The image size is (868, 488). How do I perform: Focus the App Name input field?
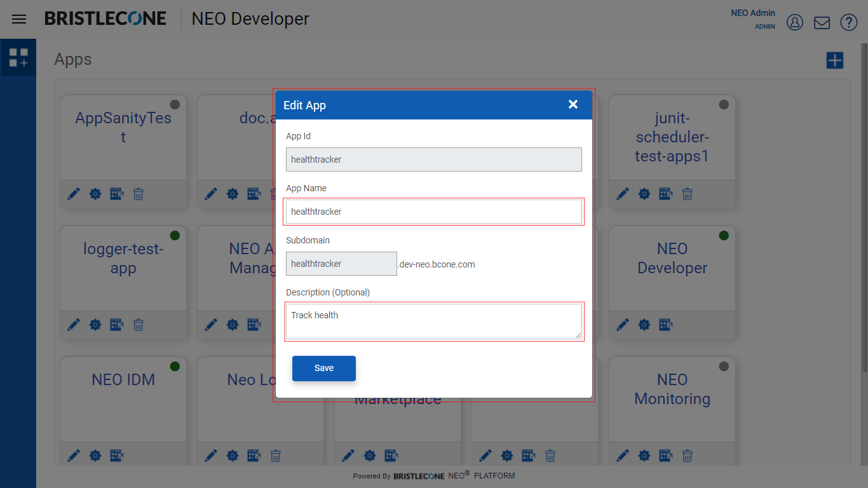(434, 212)
